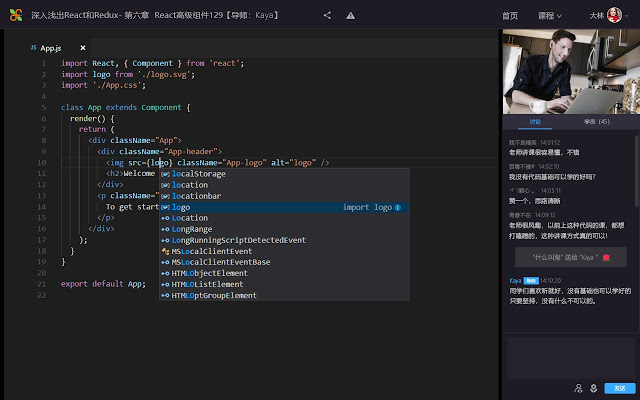The height and width of the screenshot is (400, 640).
Task: Click interface icon beside LongRange suggestion
Action: (x=165, y=229)
